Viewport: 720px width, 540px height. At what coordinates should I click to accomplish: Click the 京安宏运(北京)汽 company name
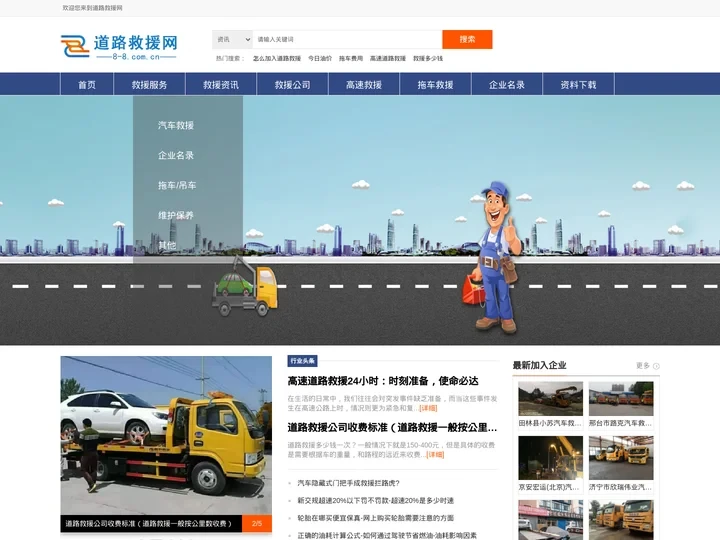coord(549,487)
